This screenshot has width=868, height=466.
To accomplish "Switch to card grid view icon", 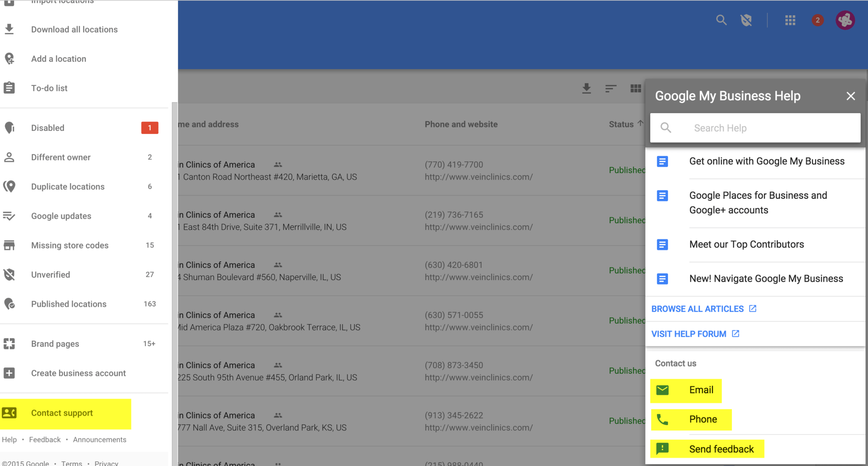I will point(636,88).
